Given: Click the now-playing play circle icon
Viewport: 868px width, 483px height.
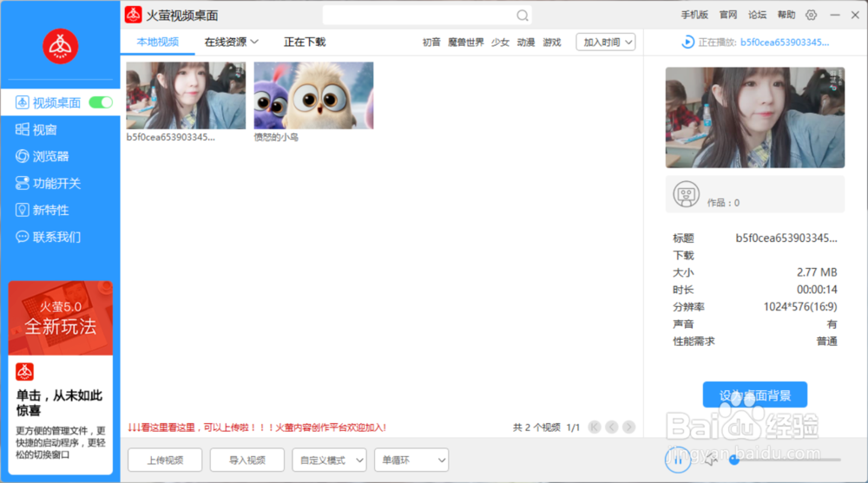Looking at the screenshot, I should click(687, 42).
